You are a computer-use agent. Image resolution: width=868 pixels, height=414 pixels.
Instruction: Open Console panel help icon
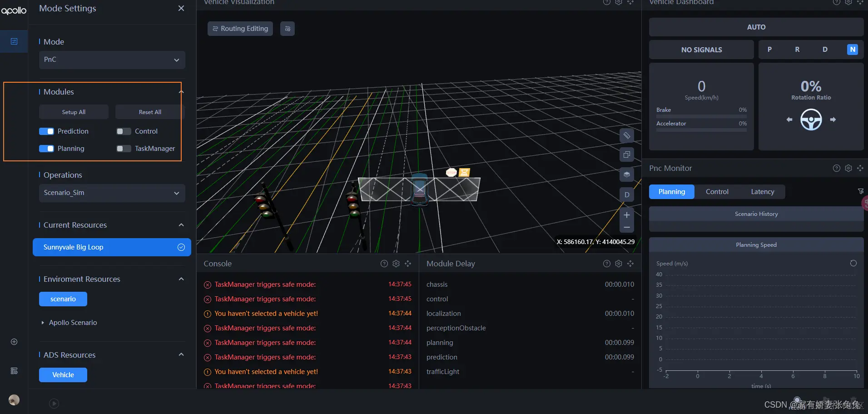pos(384,264)
